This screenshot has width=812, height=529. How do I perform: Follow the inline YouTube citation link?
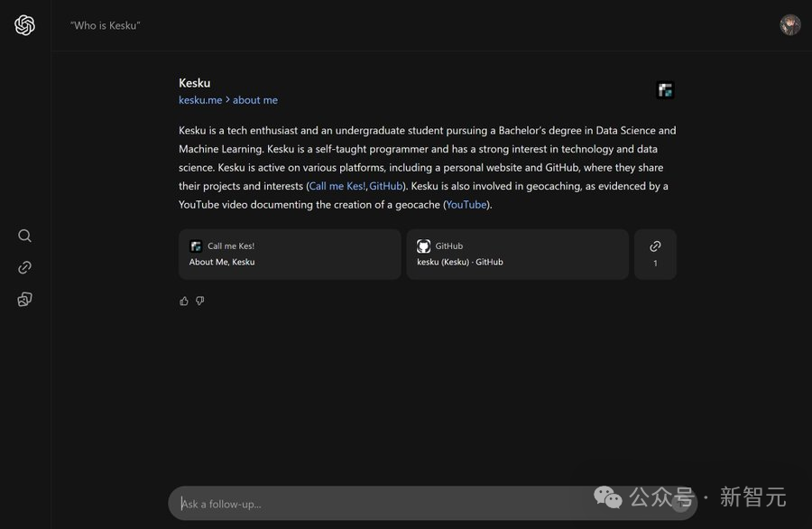point(466,205)
